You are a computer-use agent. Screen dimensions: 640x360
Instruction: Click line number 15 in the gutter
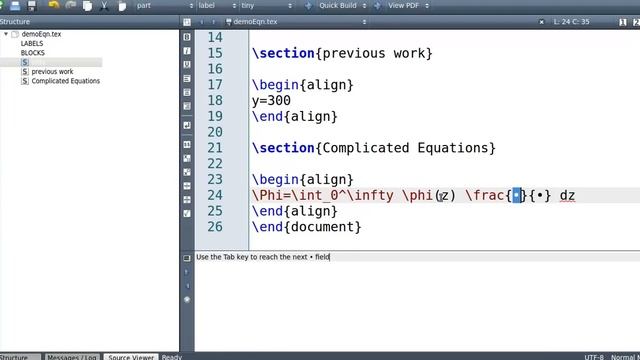coord(215,53)
